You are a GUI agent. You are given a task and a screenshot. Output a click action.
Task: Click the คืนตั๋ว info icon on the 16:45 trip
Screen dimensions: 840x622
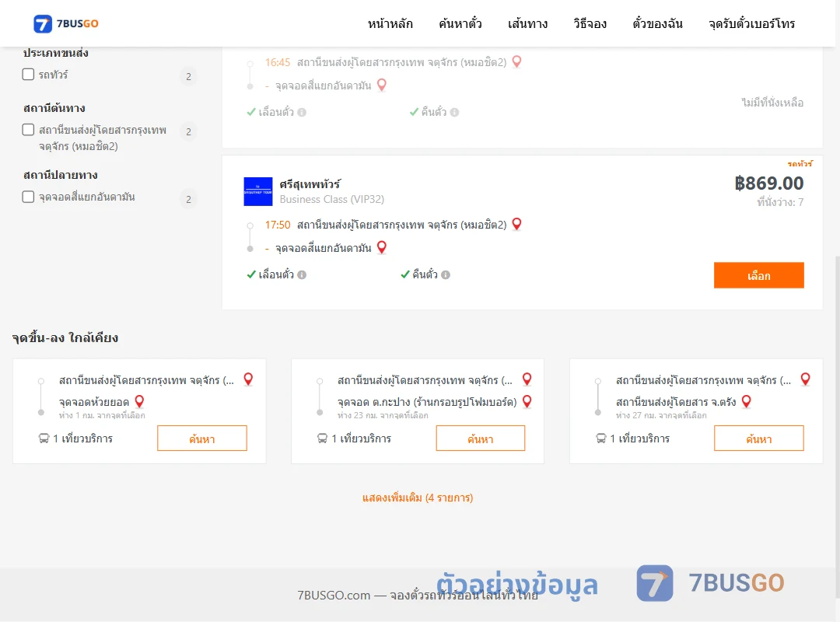click(x=454, y=113)
